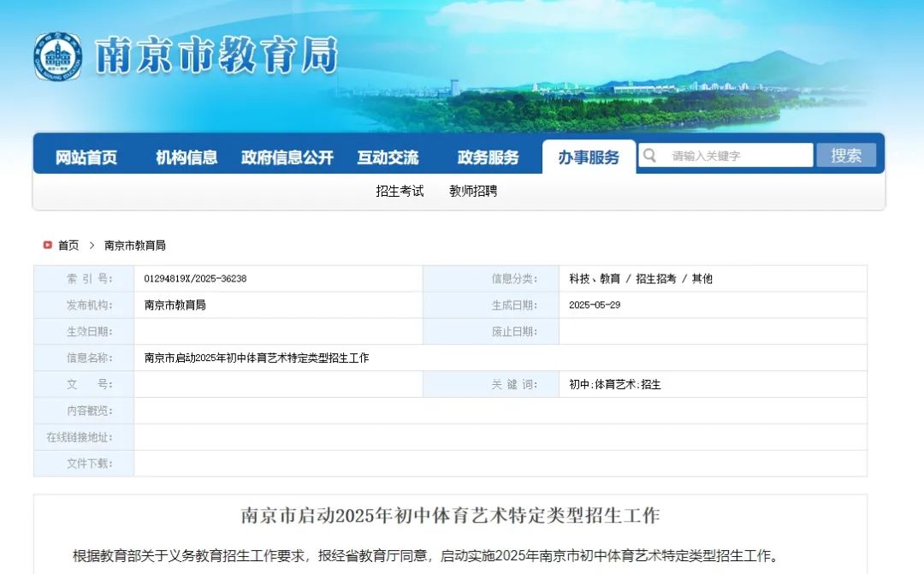Viewport: 924px width, 574px height.
Task: Click the red home icon in breadcrumb
Action: [48, 245]
